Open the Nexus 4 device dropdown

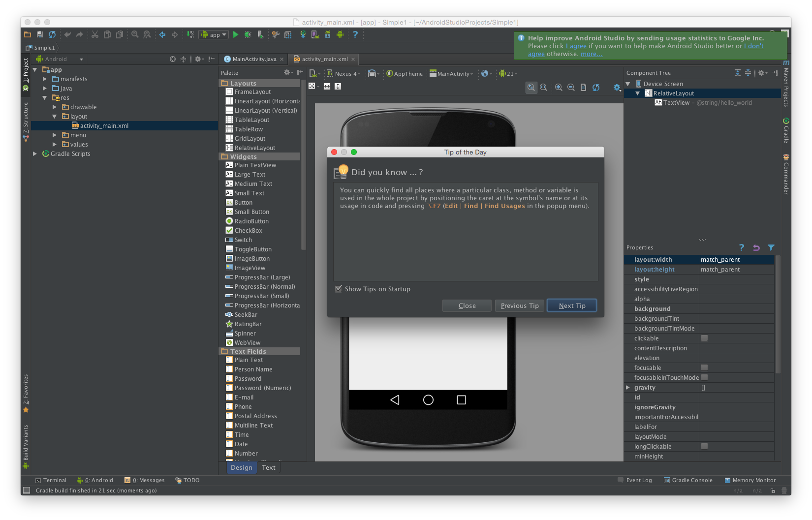point(344,74)
